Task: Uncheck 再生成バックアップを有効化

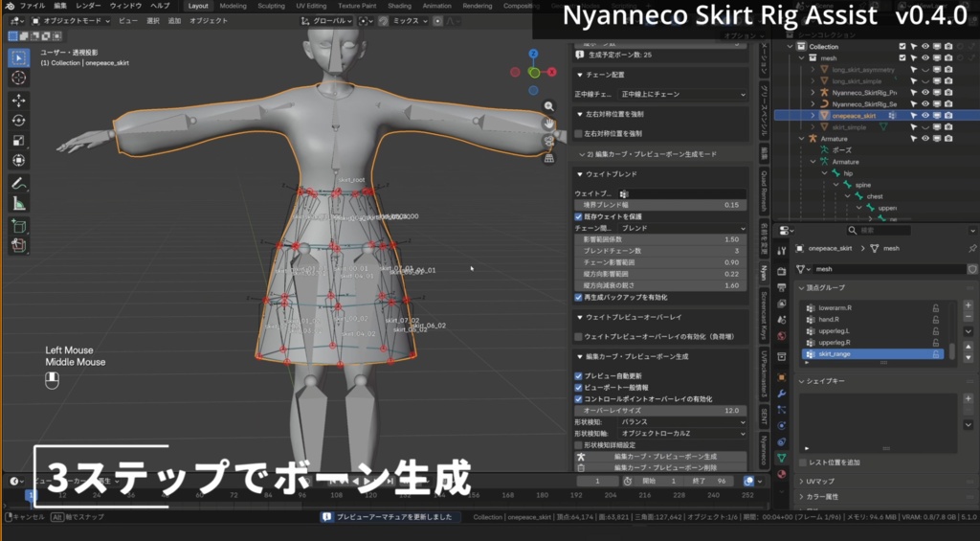Action: (578, 297)
